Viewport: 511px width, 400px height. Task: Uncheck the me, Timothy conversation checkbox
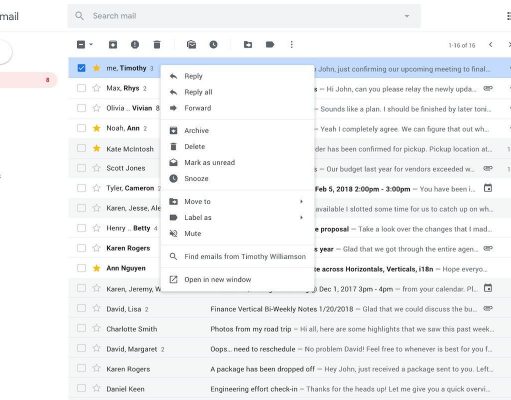tap(81, 68)
